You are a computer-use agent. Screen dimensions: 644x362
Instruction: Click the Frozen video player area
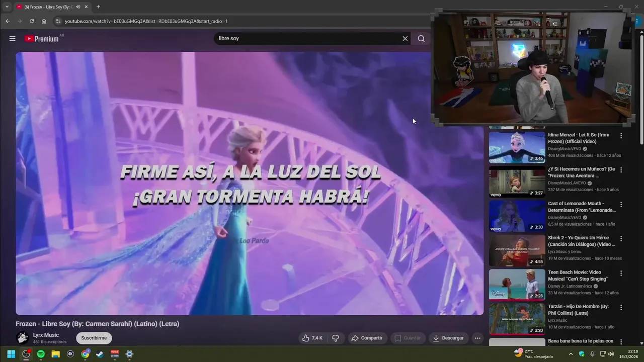pos(250,184)
